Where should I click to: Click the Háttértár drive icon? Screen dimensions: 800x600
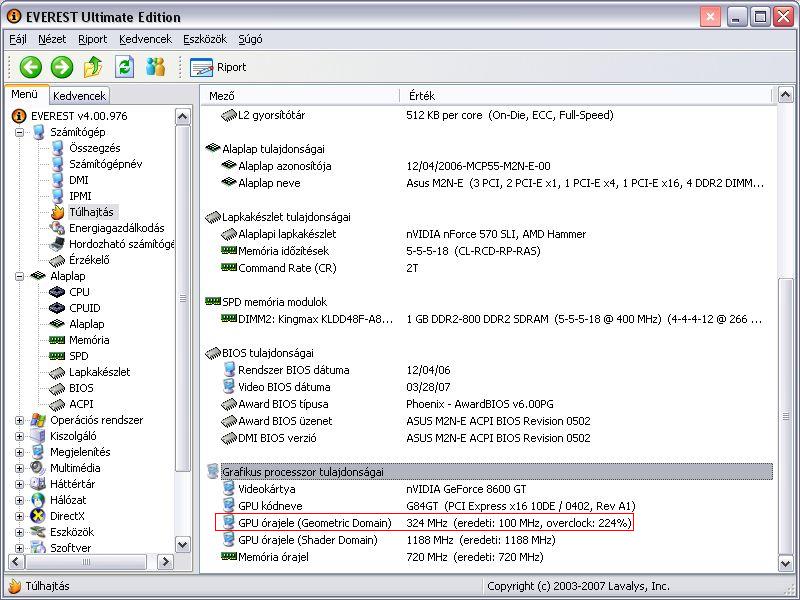[38, 484]
